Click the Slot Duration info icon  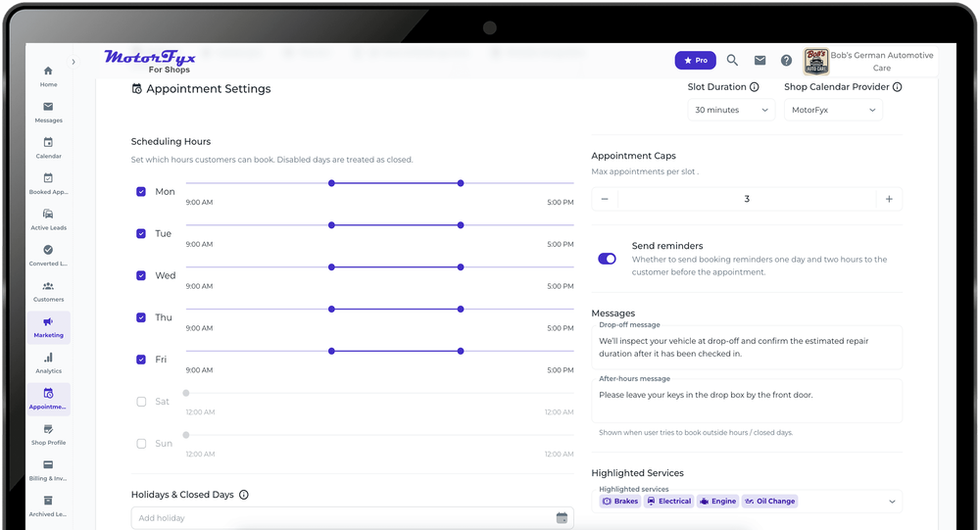pyautogui.click(x=755, y=87)
